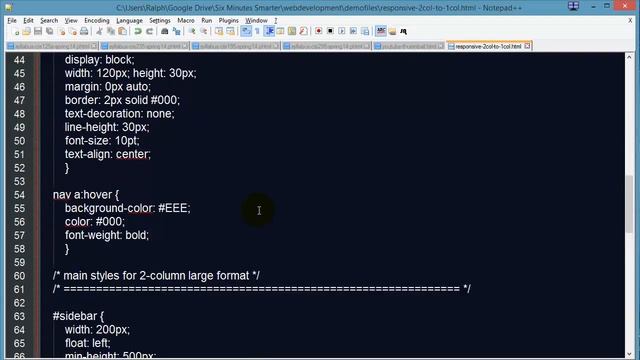Click the Copy toolbar icon
This screenshot has width=640, height=360.
(x=111, y=31)
